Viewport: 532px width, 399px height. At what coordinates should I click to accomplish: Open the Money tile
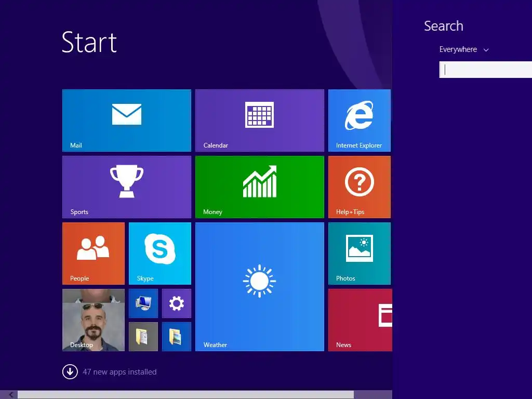[x=260, y=187]
